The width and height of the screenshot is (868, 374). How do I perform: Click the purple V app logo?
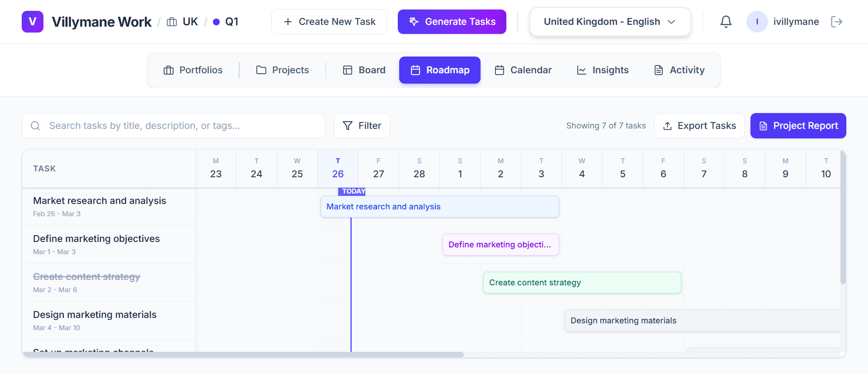pyautogui.click(x=33, y=22)
